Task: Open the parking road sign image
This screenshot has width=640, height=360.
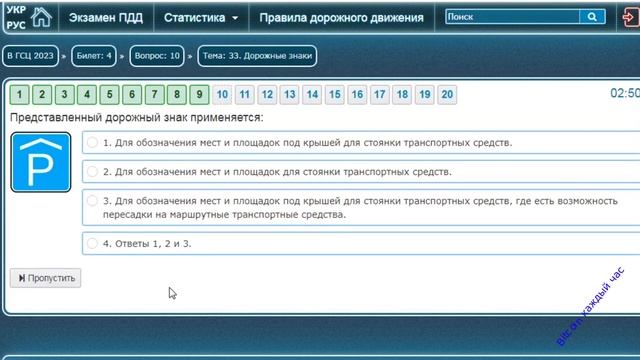Action: point(41,162)
